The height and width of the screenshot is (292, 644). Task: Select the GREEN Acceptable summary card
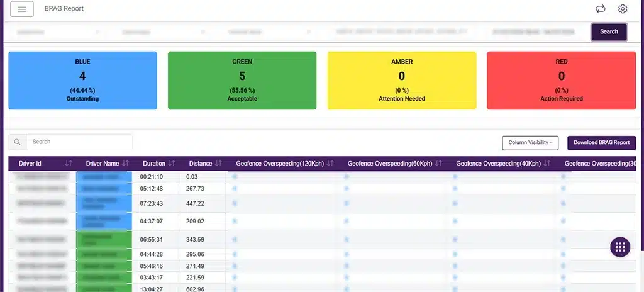(x=242, y=81)
